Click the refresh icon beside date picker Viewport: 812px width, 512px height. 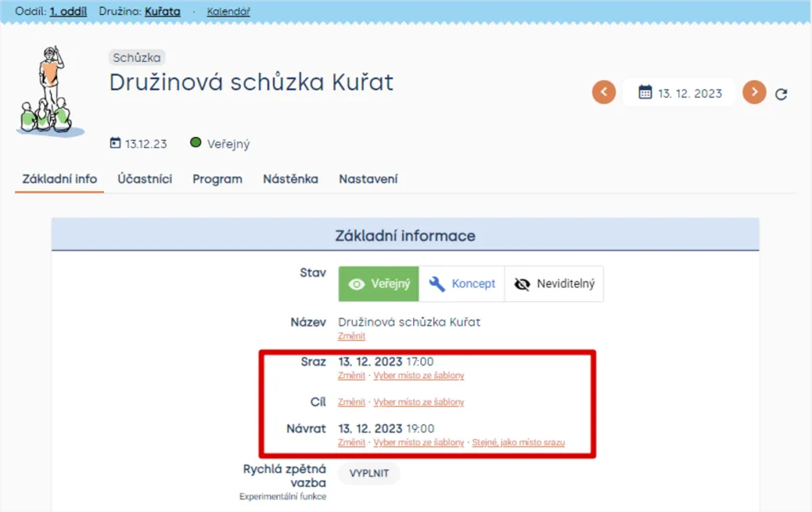pyautogui.click(x=781, y=94)
